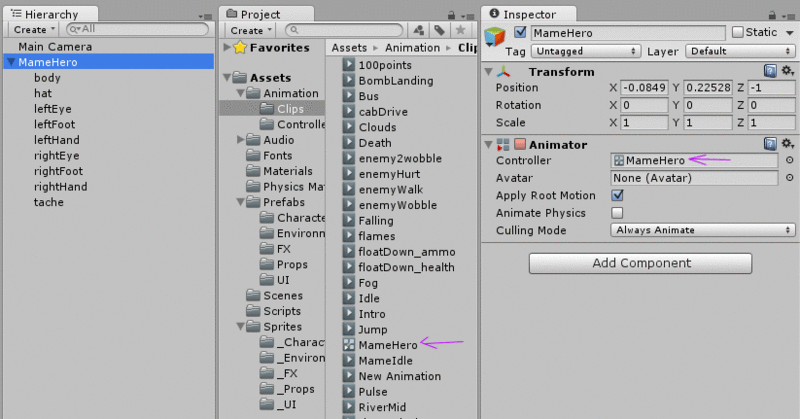The image size is (800, 419).
Task: Collapse the Animator component
Action: (x=489, y=144)
